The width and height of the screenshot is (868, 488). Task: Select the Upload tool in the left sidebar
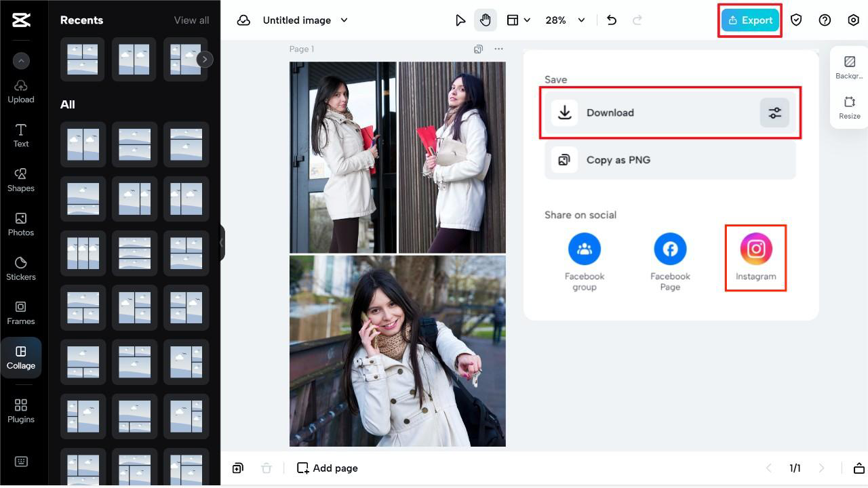coord(20,90)
